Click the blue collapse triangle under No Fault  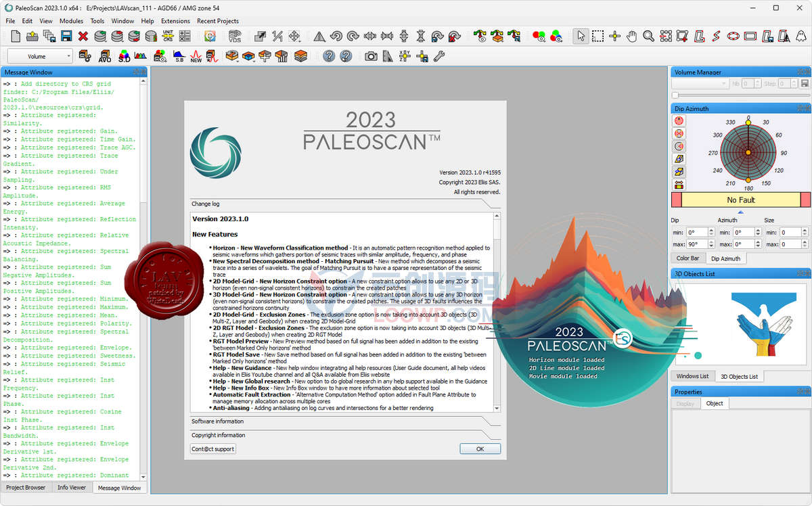[740, 212]
